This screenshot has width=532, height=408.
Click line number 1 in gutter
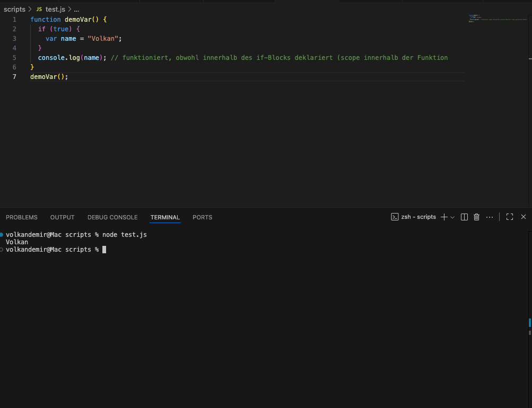tap(14, 20)
